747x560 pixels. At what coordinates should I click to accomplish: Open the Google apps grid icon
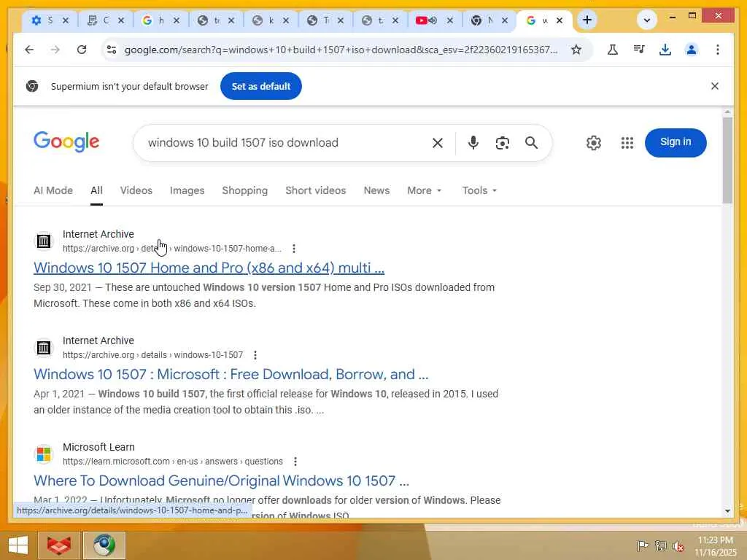(x=627, y=143)
